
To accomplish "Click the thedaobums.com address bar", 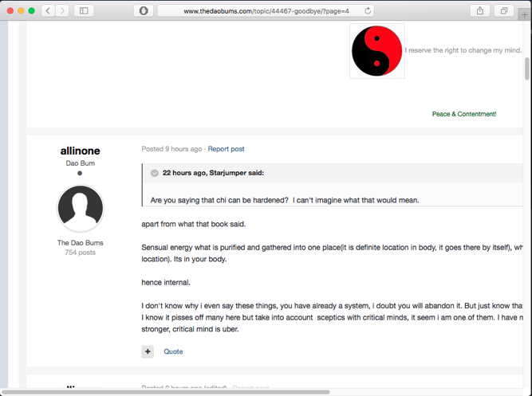I will click(266, 11).
